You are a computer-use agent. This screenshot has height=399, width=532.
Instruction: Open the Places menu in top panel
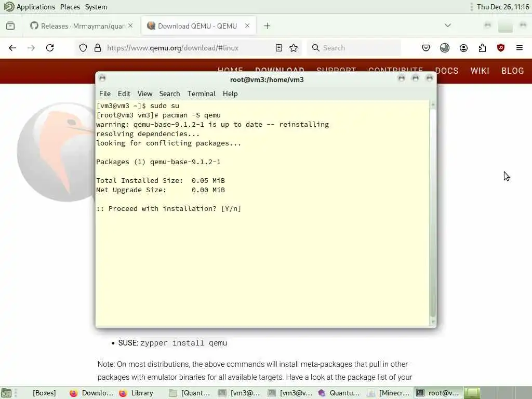pyautogui.click(x=70, y=7)
